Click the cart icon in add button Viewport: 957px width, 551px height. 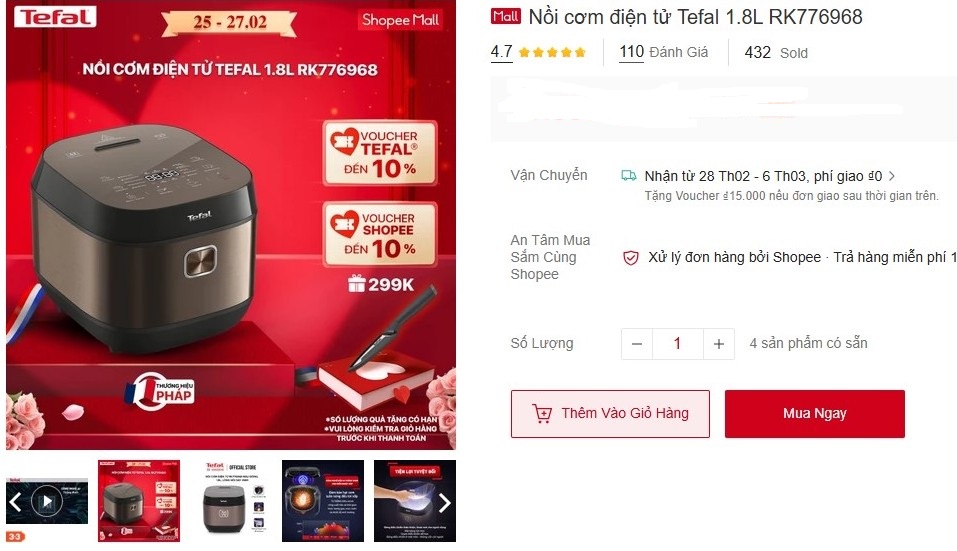[541, 414]
